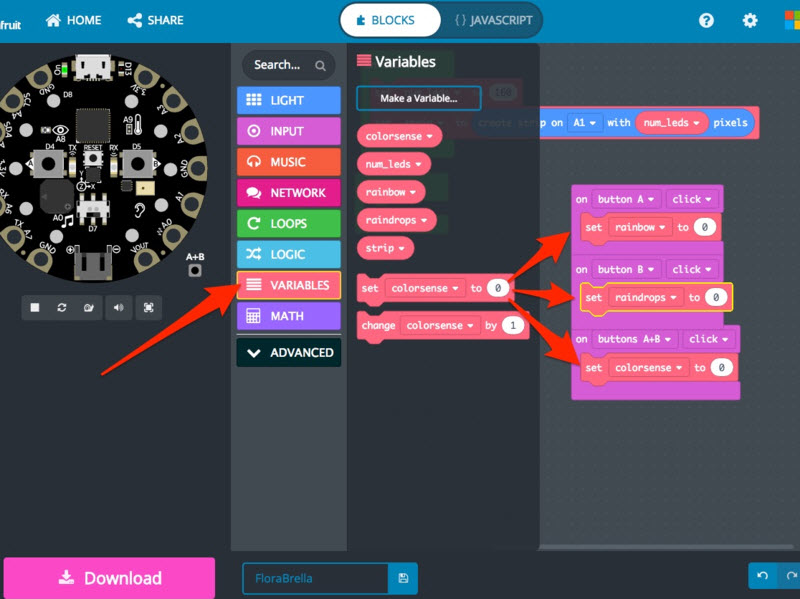Viewport: 800px width, 599px height.
Task: Click the Make a Variable button
Action: 418,98
